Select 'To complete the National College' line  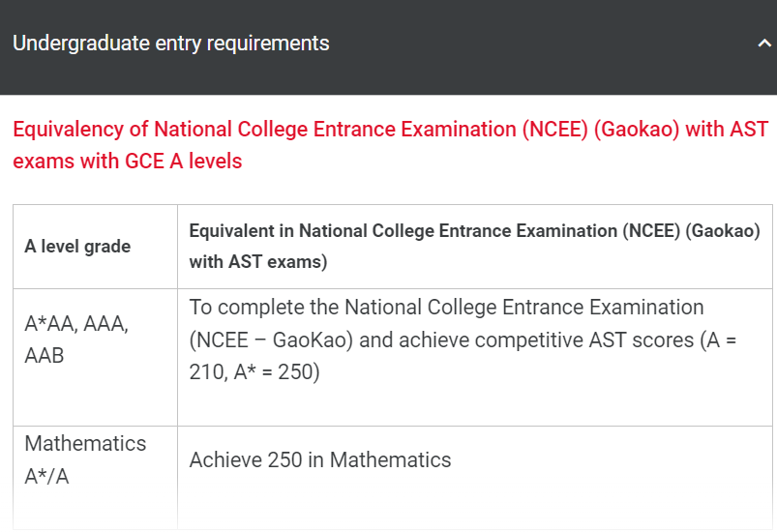pos(446,308)
